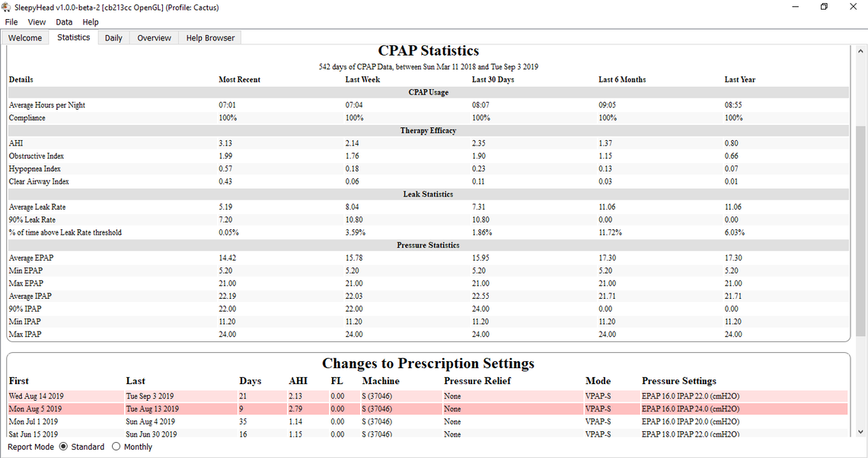
Task: Click the 'Pressure Relief' column header
Action: 477,381
